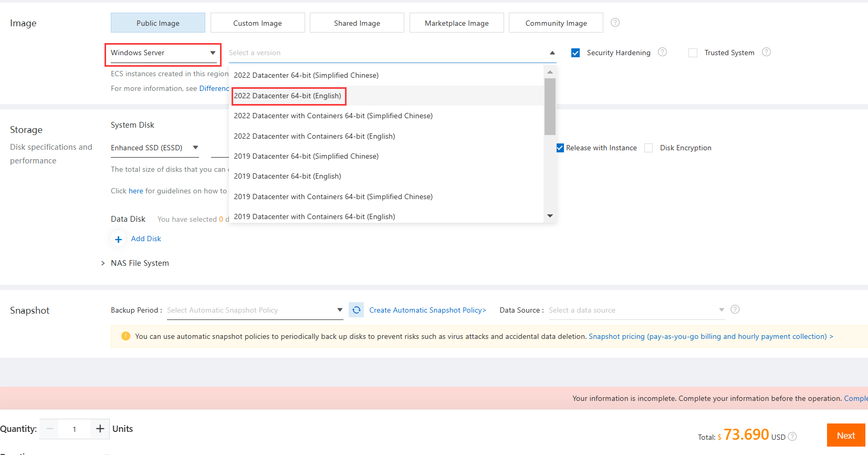The width and height of the screenshot is (868, 455).
Task: Click help icon beside Trusted System
Action: 766,52
